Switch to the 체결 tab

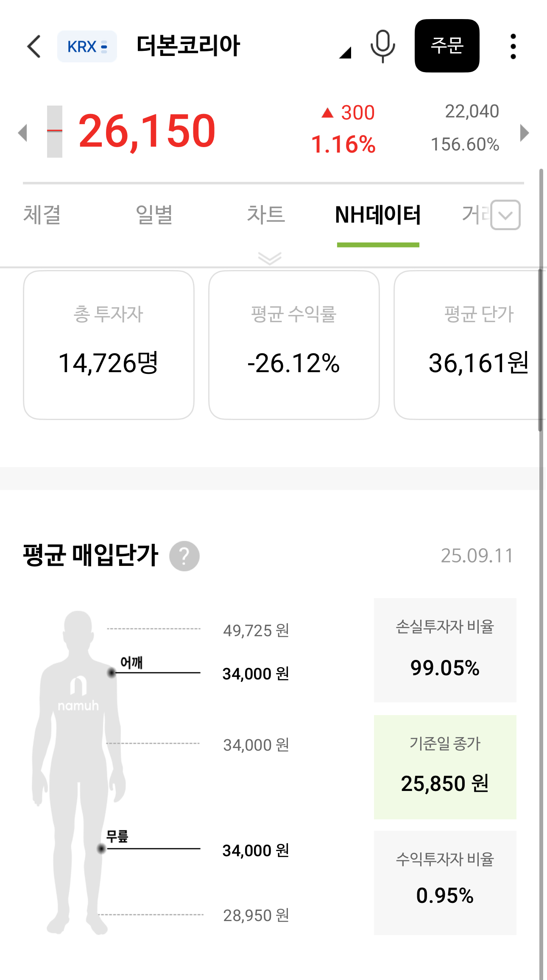tap(42, 214)
